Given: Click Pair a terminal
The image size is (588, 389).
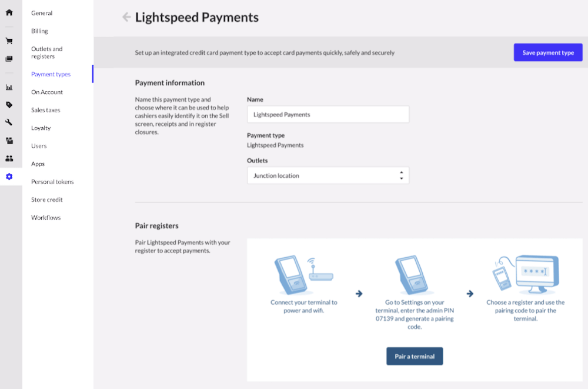Looking at the screenshot, I should click(415, 356).
